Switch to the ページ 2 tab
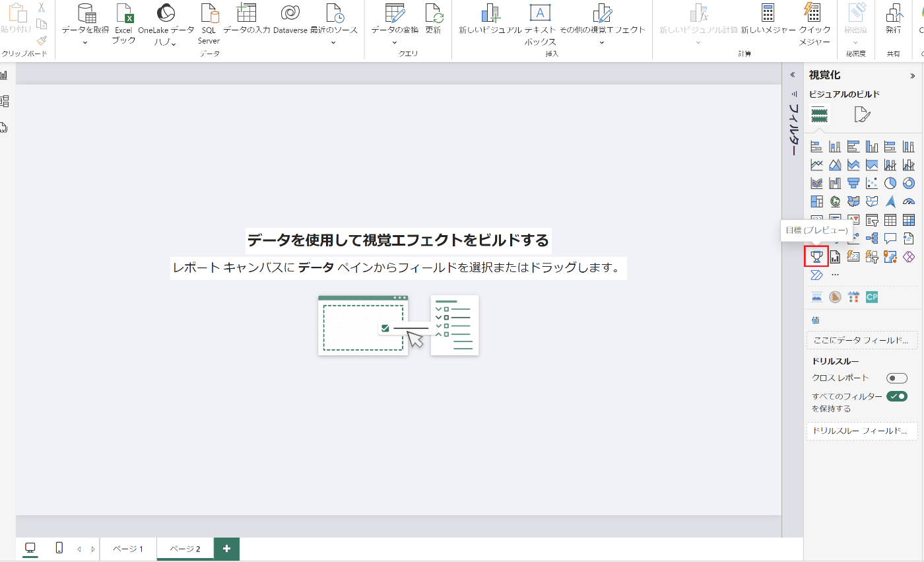 pyautogui.click(x=185, y=549)
